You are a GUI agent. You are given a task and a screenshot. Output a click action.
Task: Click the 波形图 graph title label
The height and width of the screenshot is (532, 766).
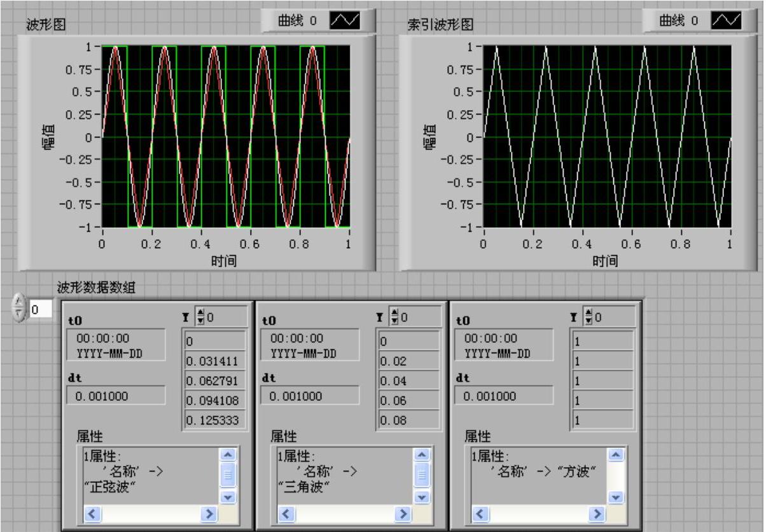tap(46, 25)
